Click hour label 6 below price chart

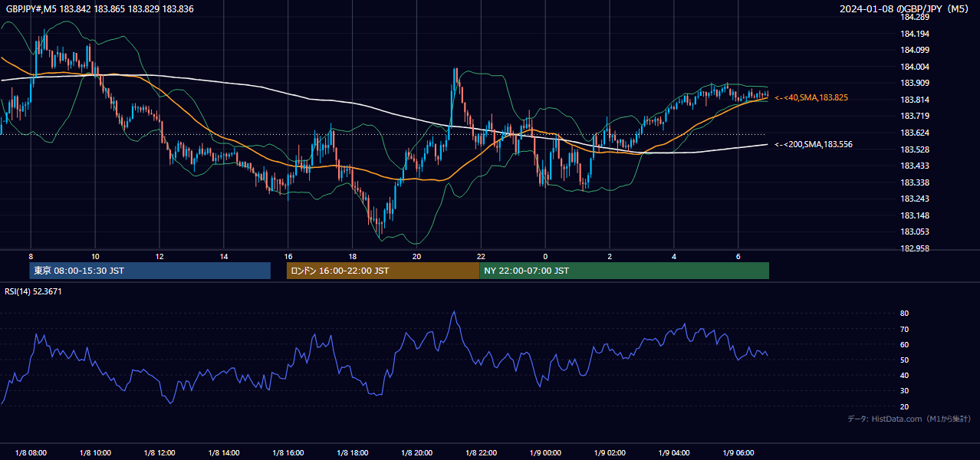tap(738, 256)
